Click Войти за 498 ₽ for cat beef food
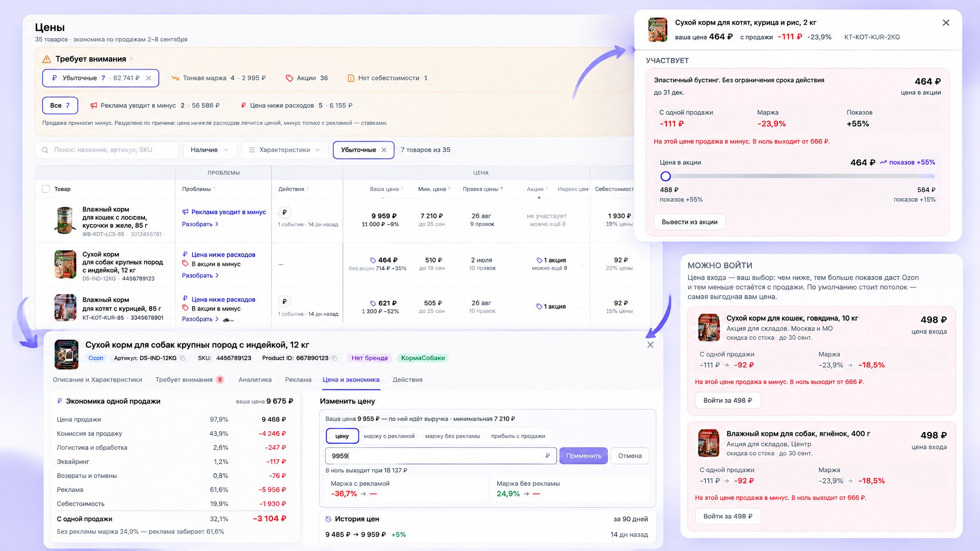Viewport: 980px width, 551px height. click(728, 400)
